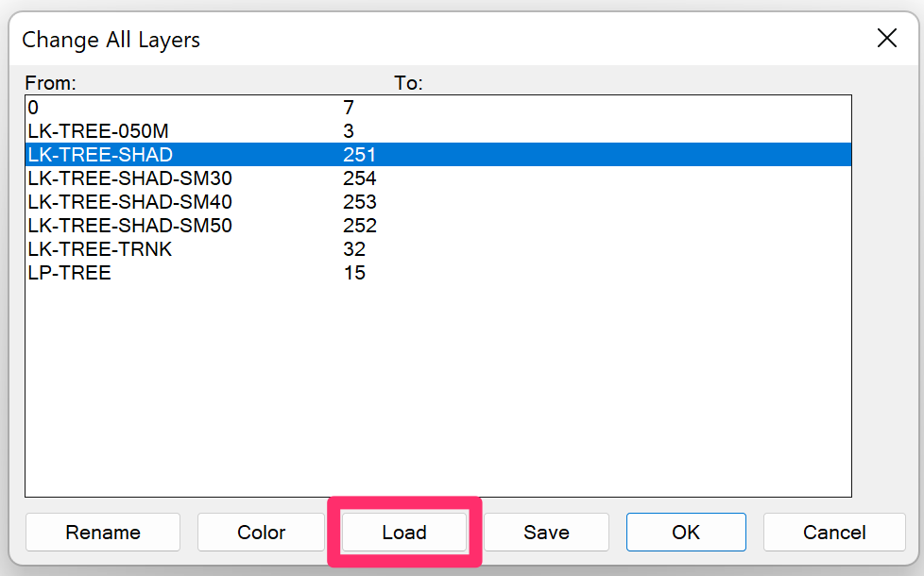Cancel the Change All Layers dialog

pyautogui.click(x=834, y=532)
